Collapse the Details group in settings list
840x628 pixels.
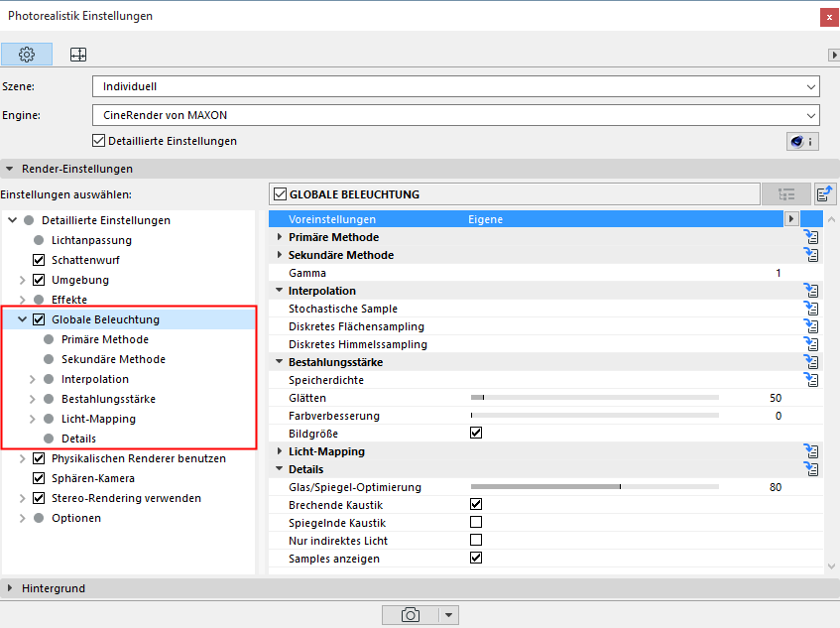[x=279, y=468]
